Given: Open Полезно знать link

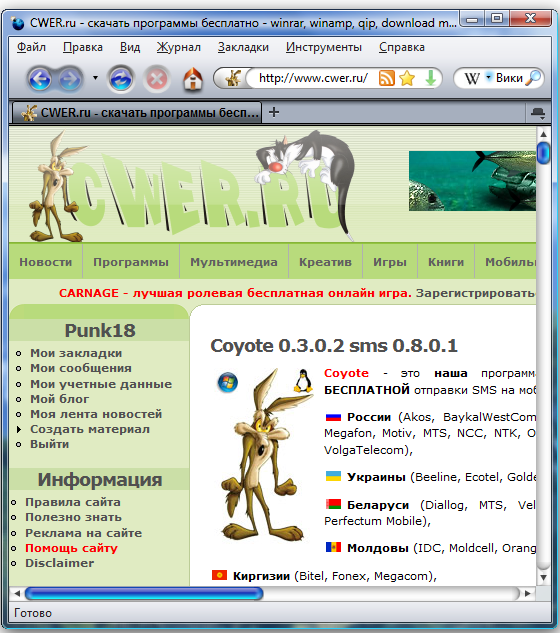Looking at the screenshot, I should pyautogui.click(x=73, y=517).
